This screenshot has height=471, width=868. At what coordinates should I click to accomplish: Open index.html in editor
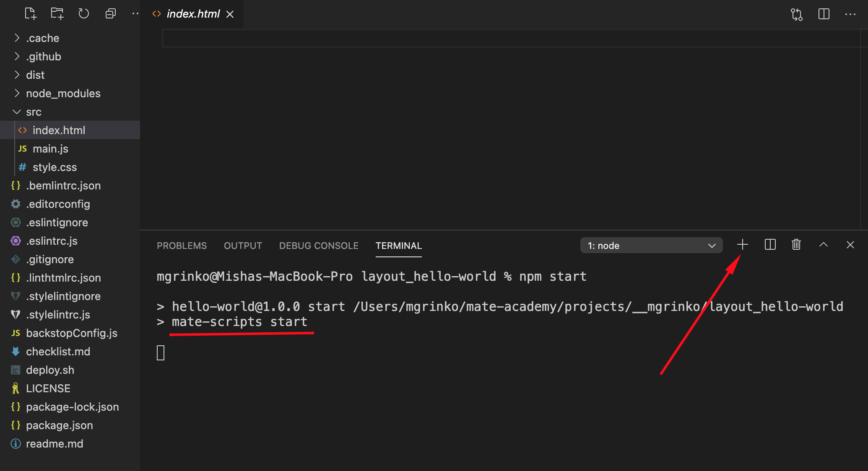coord(59,130)
